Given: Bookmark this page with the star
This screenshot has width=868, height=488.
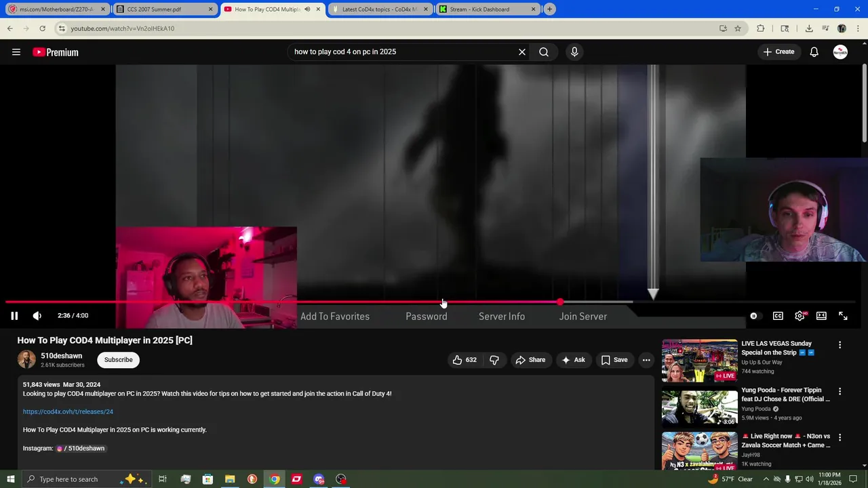Looking at the screenshot, I should (738, 28).
